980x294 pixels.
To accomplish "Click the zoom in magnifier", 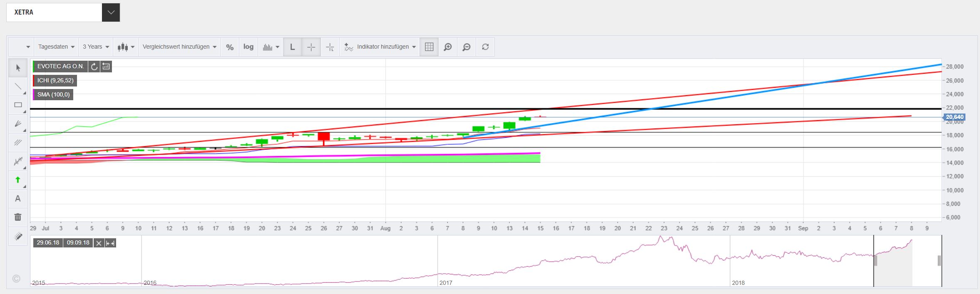I will coord(448,47).
